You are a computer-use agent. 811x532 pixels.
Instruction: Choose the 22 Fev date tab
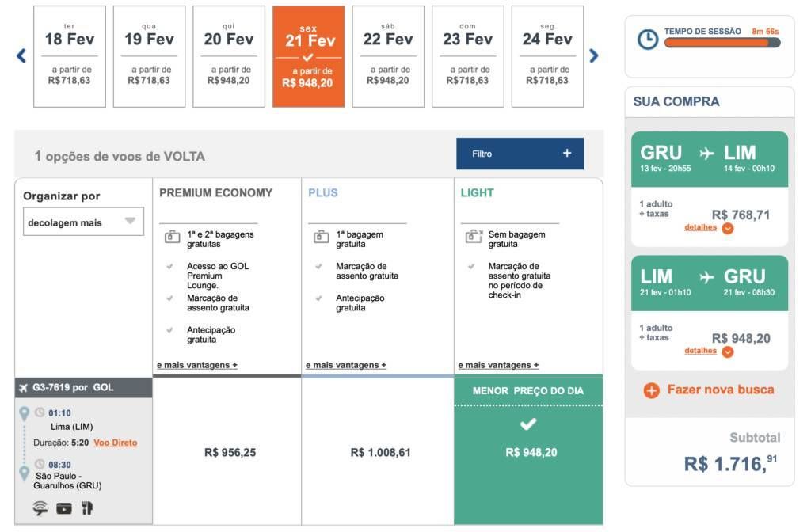point(388,56)
